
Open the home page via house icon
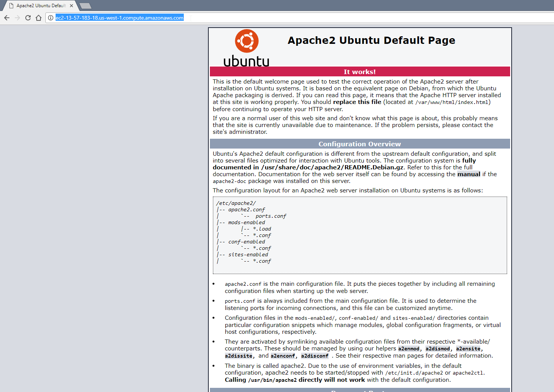[39, 18]
